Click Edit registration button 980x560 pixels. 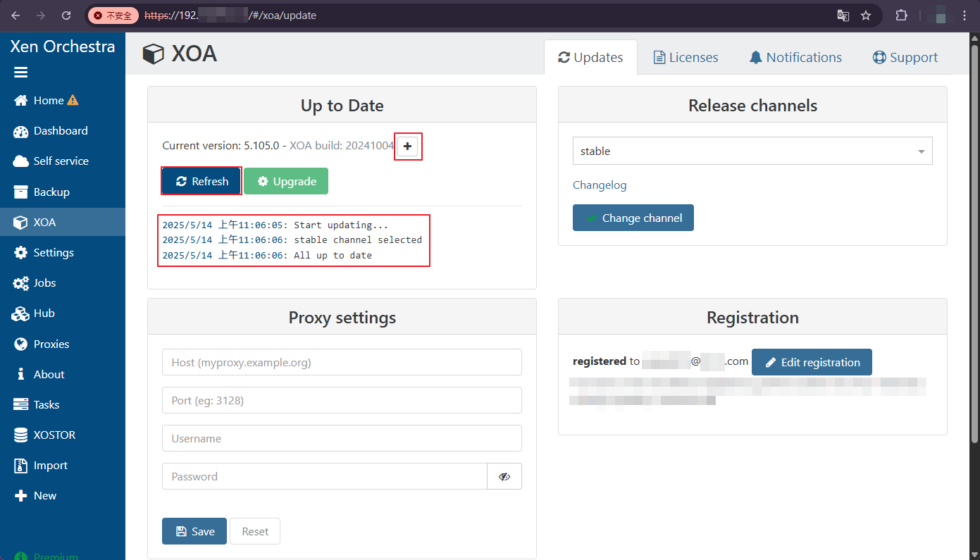click(x=812, y=362)
